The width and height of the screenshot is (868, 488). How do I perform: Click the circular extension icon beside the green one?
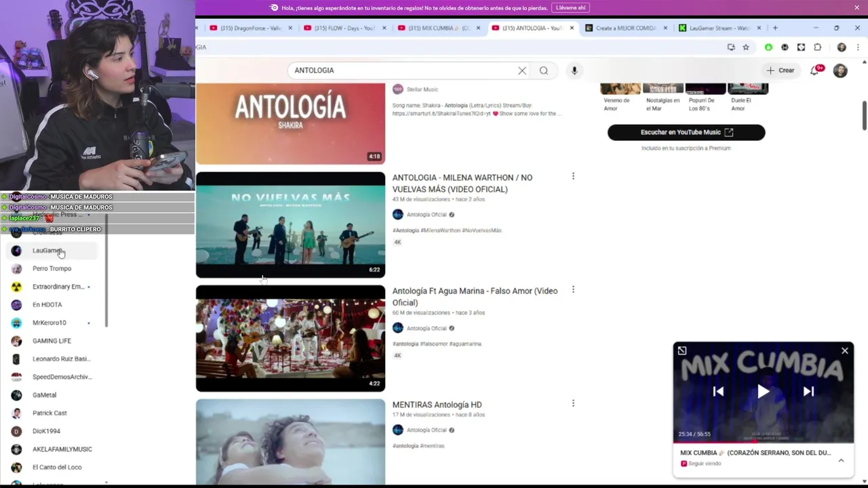(785, 47)
